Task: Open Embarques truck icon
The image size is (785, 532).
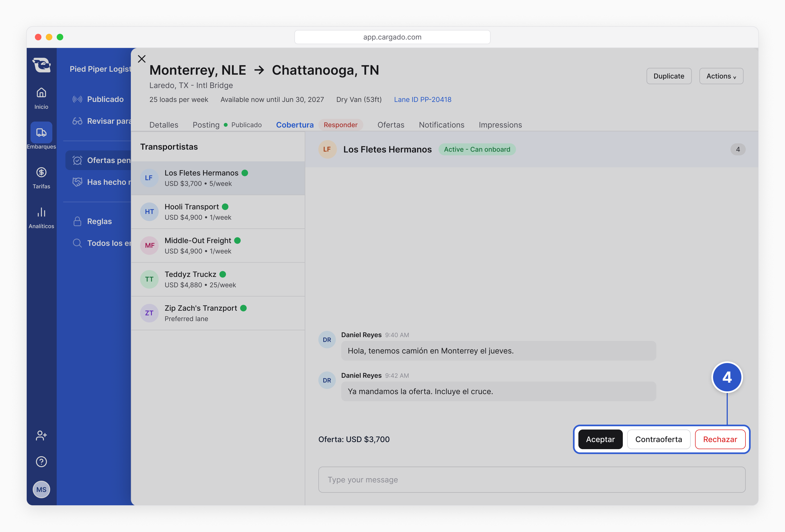Action: pyautogui.click(x=41, y=132)
